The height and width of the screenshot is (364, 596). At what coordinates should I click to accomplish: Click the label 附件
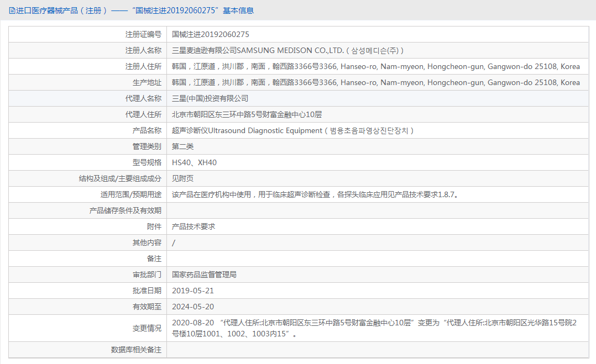coord(154,226)
